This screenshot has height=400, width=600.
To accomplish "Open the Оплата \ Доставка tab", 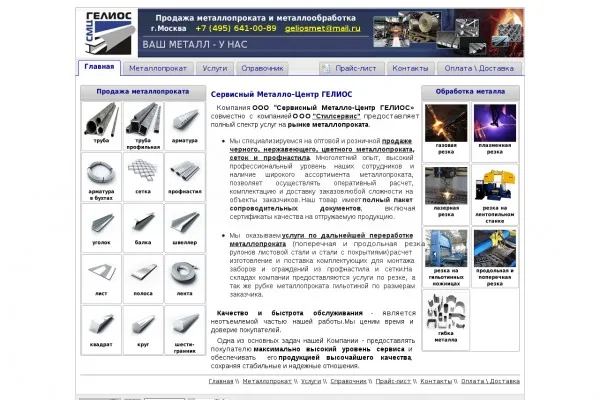I will 479,69.
